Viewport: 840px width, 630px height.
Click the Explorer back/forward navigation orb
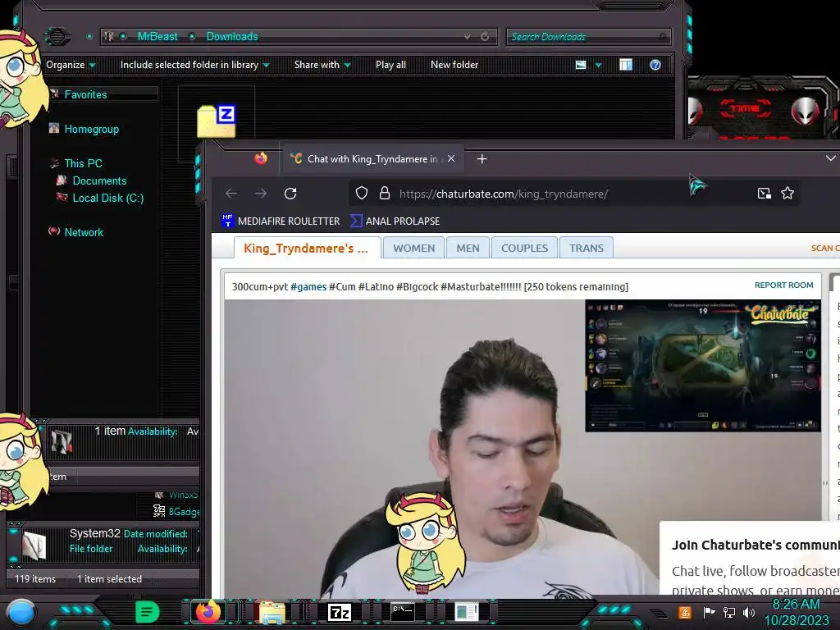[x=57, y=36]
